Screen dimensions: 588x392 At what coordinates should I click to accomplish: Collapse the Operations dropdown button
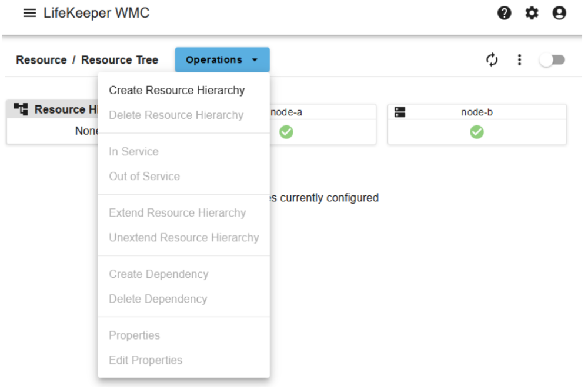point(222,60)
